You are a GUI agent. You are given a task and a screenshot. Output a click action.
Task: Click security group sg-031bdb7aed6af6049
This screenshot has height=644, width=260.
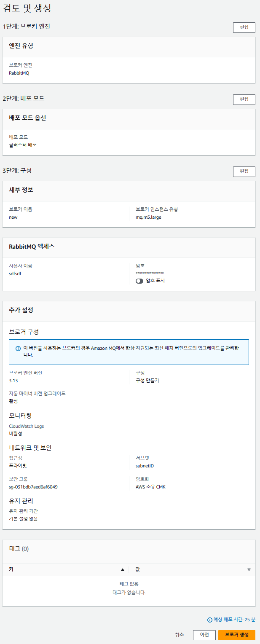(33, 487)
